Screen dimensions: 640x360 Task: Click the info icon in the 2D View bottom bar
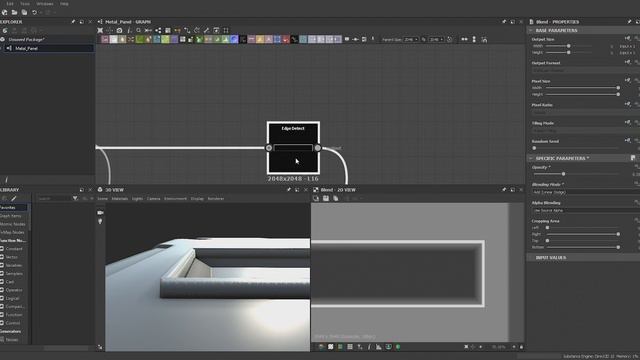[x=369, y=347]
